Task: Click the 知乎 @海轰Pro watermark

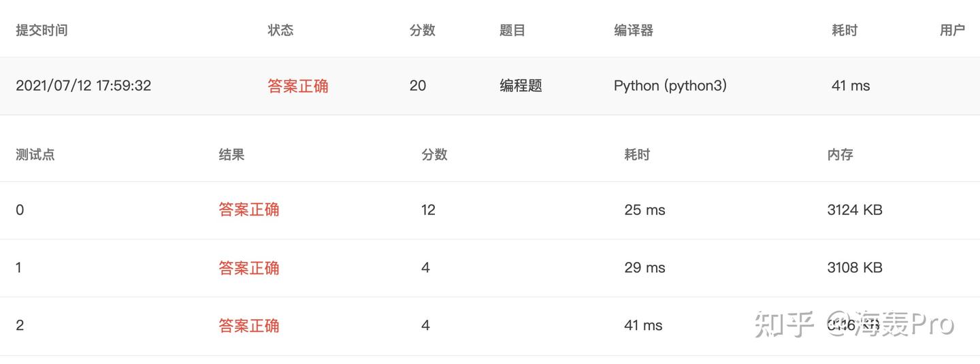Action: coord(854,325)
